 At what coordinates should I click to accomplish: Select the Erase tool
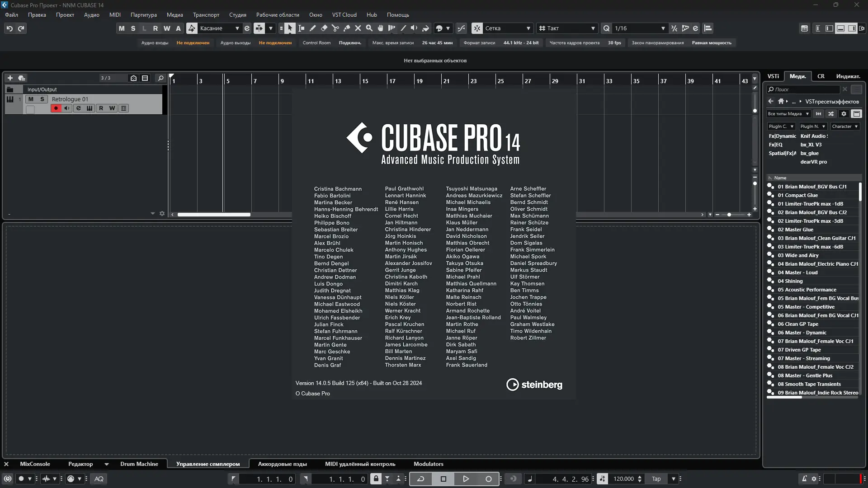click(324, 28)
